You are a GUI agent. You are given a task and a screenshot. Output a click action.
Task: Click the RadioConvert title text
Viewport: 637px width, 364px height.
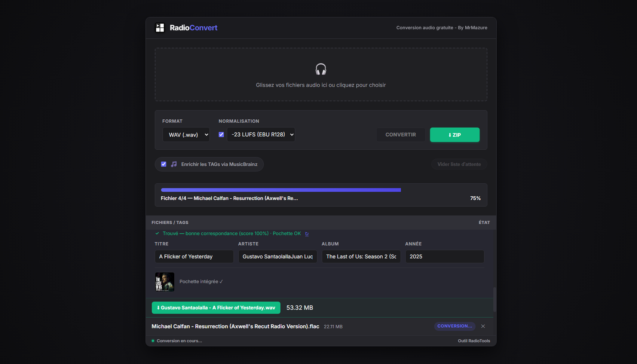(193, 28)
